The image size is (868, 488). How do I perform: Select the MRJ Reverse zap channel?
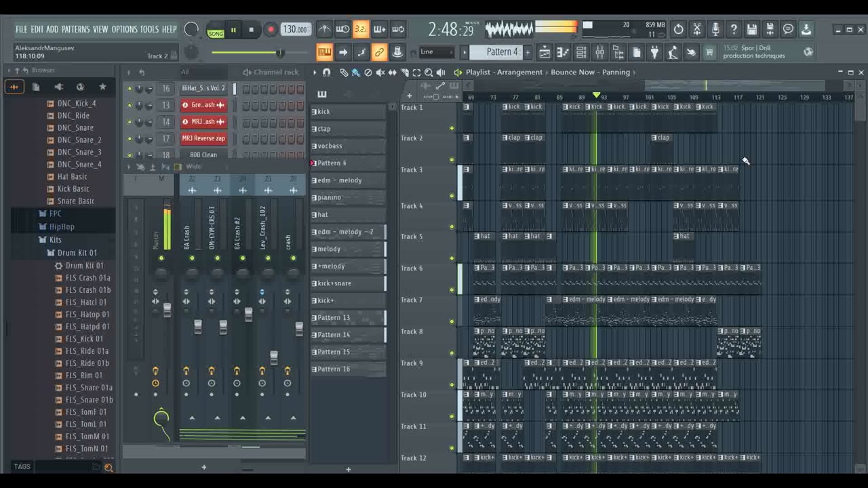[x=203, y=138]
